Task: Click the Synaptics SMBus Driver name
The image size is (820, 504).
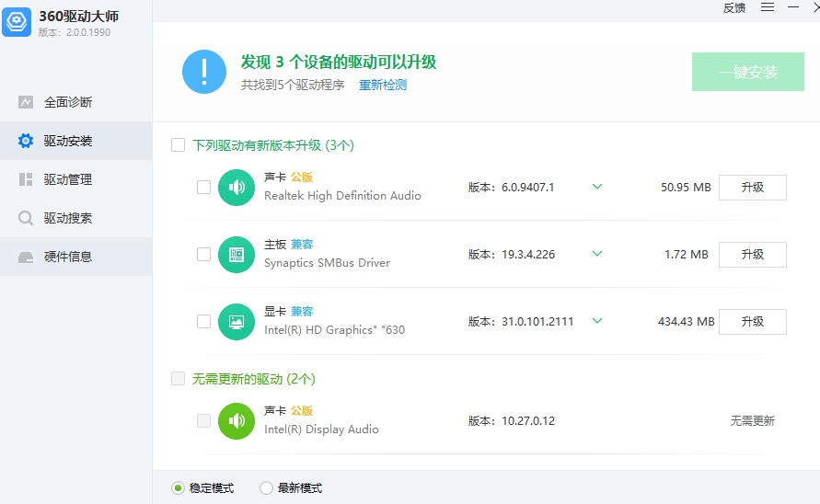Action: 327,262
